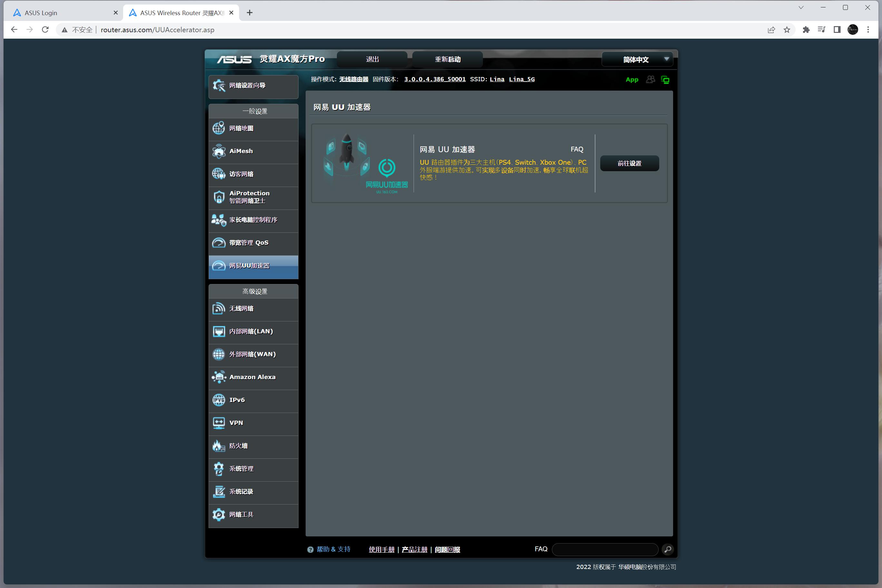Open Amazon Alexa sidebar icon

point(219,377)
